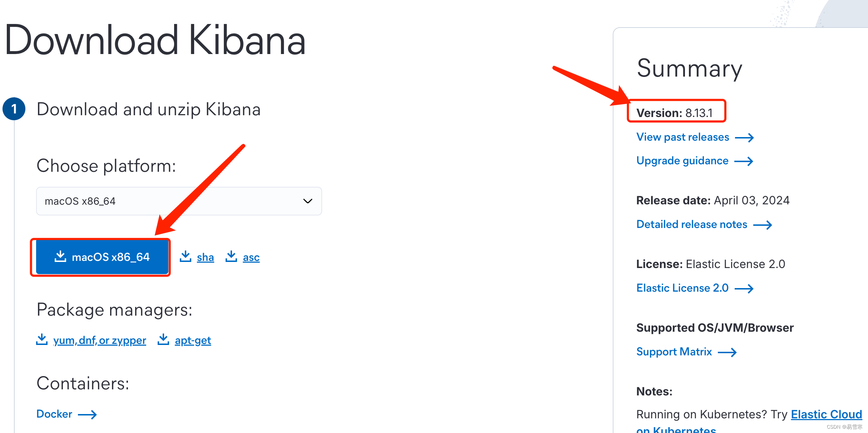Click the arrow icon next to Support Matrix
The width and height of the screenshot is (868, 433).
(x=728, y=352)
